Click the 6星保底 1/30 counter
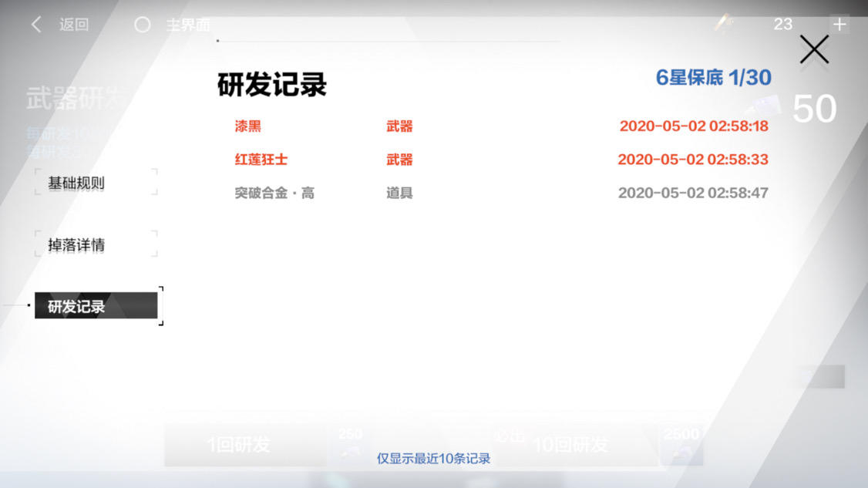The image size is (868, 488). (713, 78)
